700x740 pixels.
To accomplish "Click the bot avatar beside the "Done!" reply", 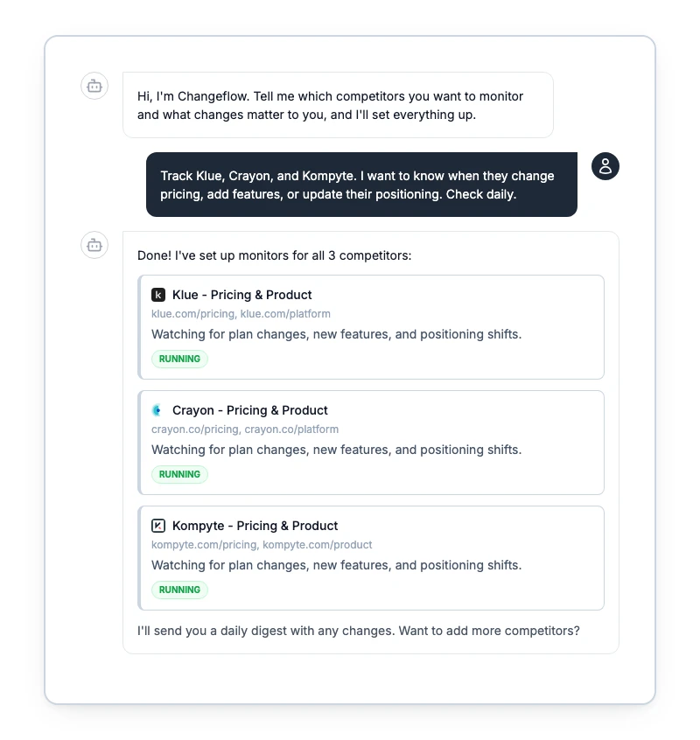I will tap(94, 246).
